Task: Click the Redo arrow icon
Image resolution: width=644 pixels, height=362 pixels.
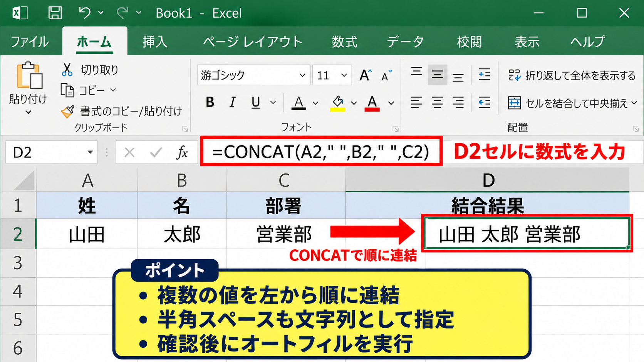Action: pyautogui.click(x=122, y=13)
